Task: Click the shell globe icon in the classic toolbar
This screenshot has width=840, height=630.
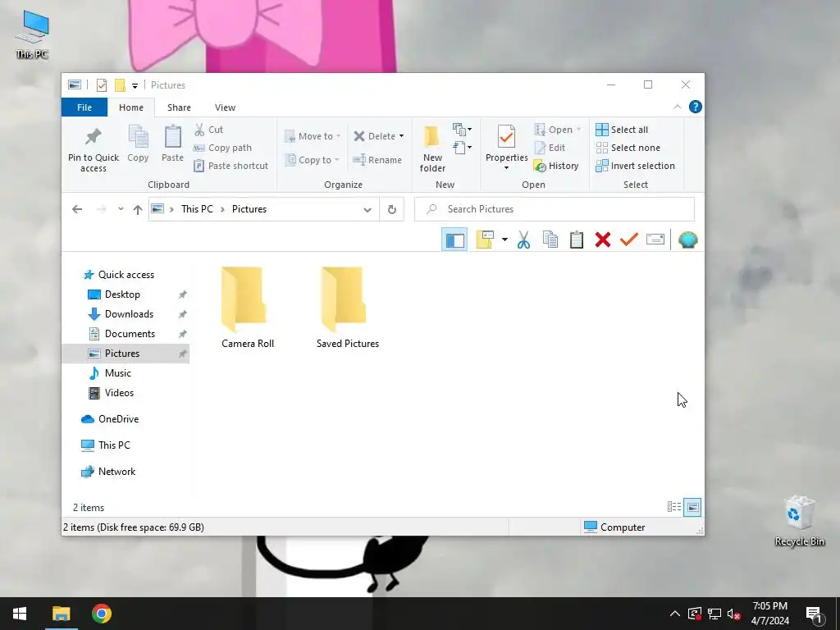Action: tap(688, 240)
